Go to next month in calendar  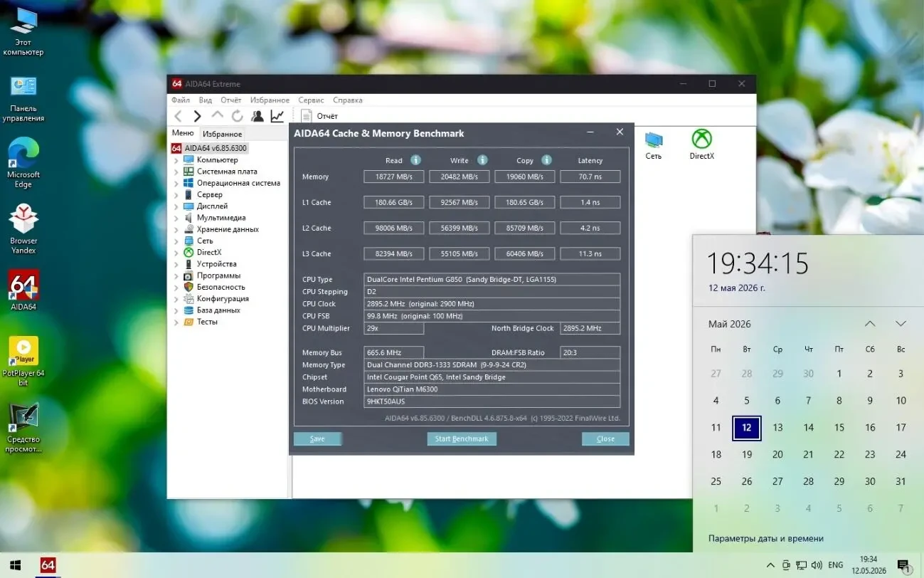click(x=901, y=324)
